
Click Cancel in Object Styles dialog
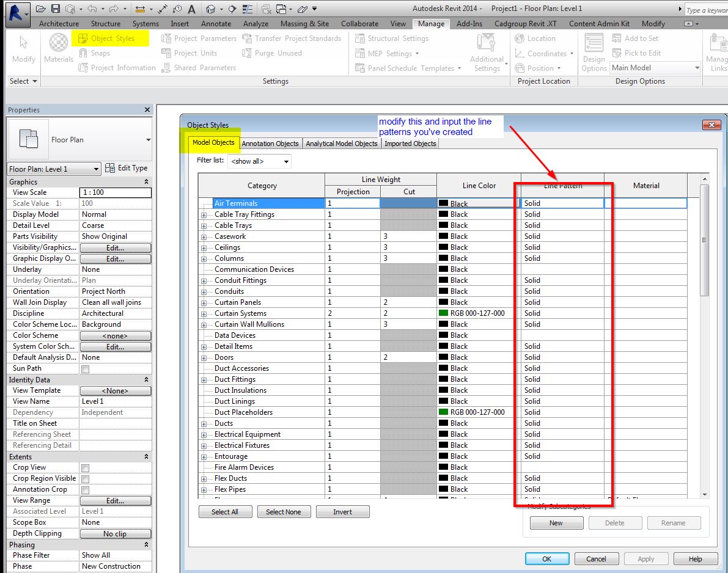click(x=596, y=558)
